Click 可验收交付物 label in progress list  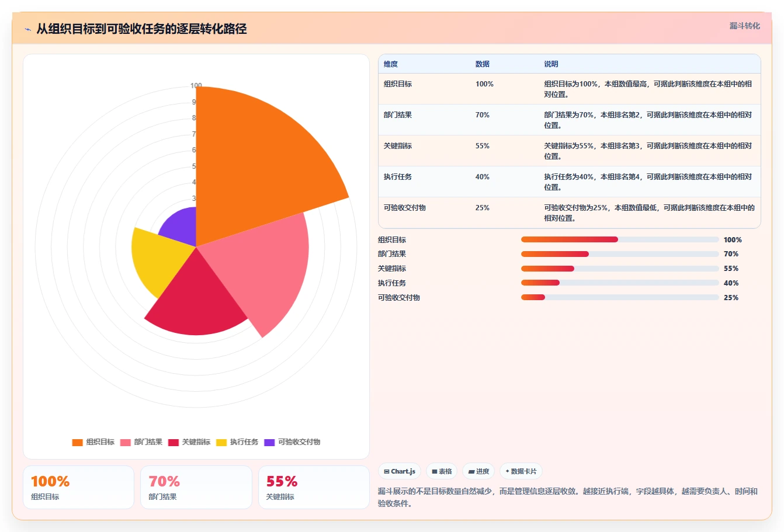tap(399, 298)
